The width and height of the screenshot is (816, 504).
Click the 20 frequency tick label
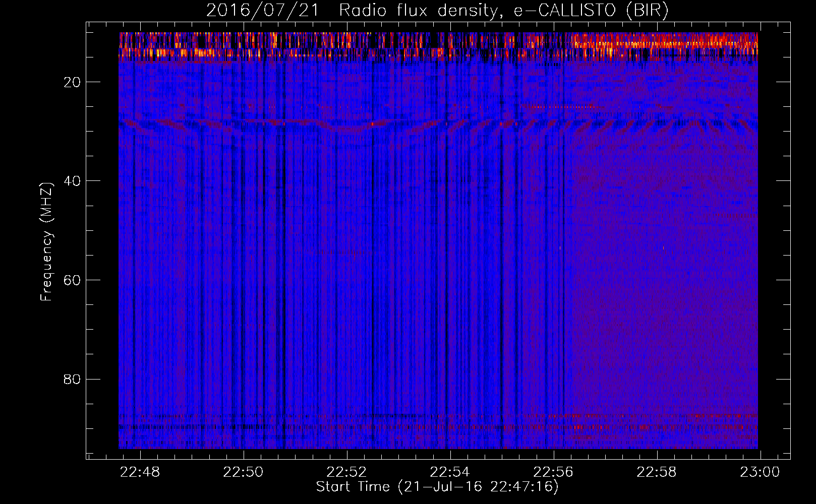tap(73, 82)
